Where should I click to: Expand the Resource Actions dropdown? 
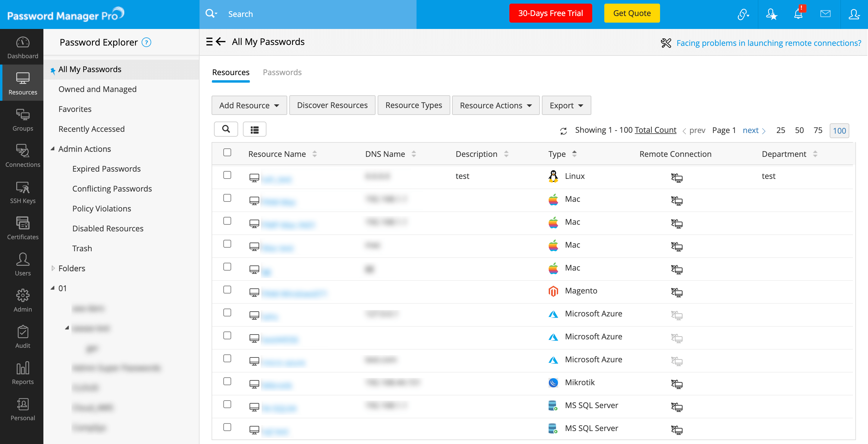click(495, 106)
